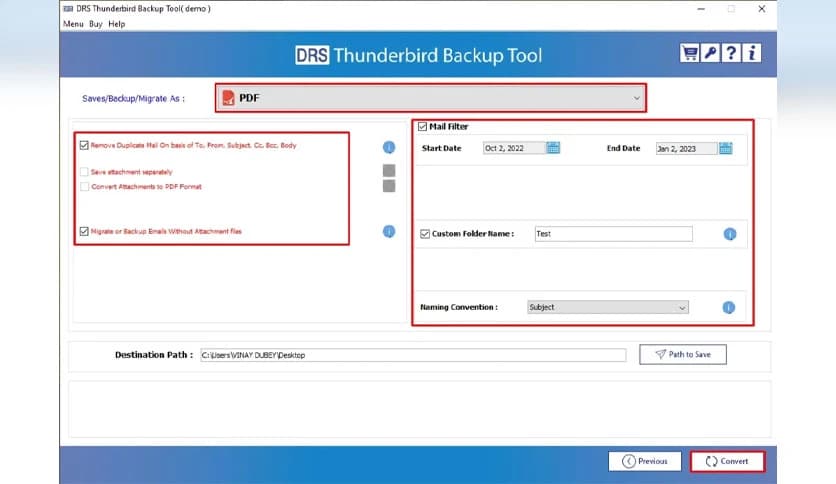836x484 pixels.
Task: Open the Help menu
Action: pyautogui.click(x=116, y=24)
